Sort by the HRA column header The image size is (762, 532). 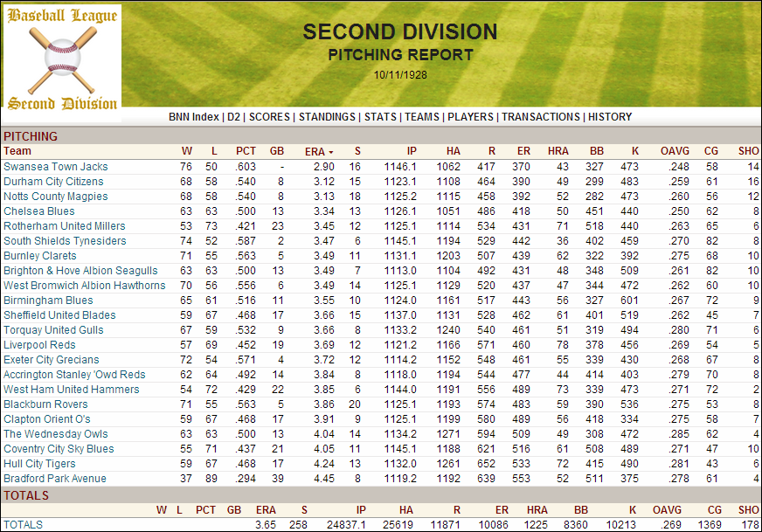click(558, 151)
